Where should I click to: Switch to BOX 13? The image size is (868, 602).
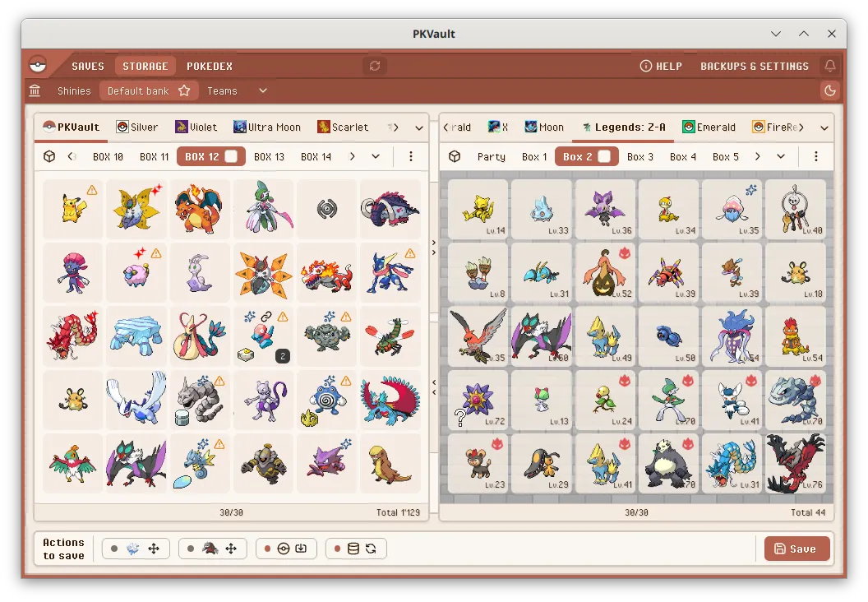pyautogui.click(x=269, y=157)
